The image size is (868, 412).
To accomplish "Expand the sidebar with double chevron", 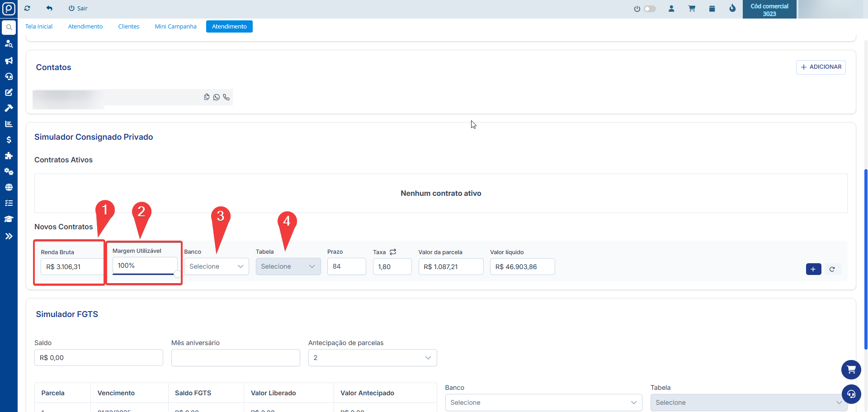I will pyautogui.click(x=9, y=236).
